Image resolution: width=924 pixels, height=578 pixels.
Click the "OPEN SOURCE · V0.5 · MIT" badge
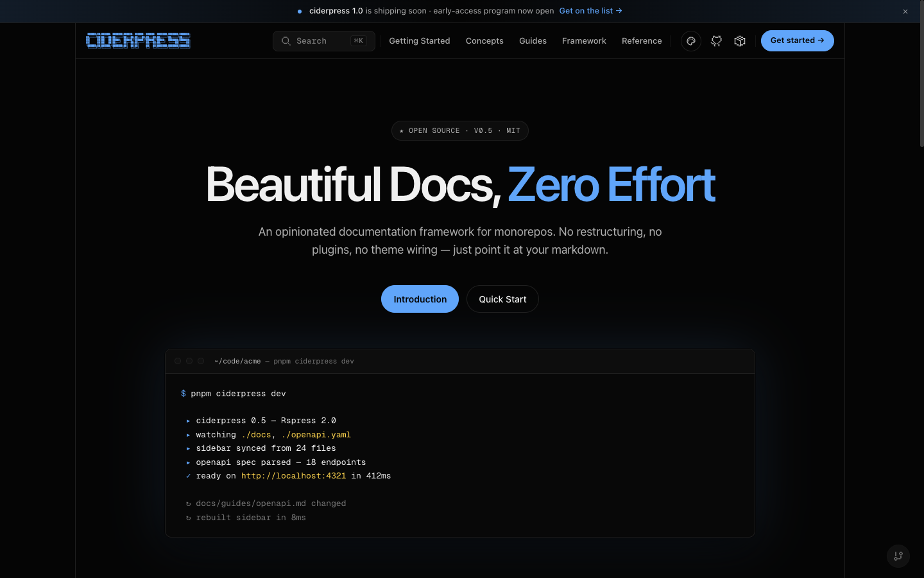[460, 131]
